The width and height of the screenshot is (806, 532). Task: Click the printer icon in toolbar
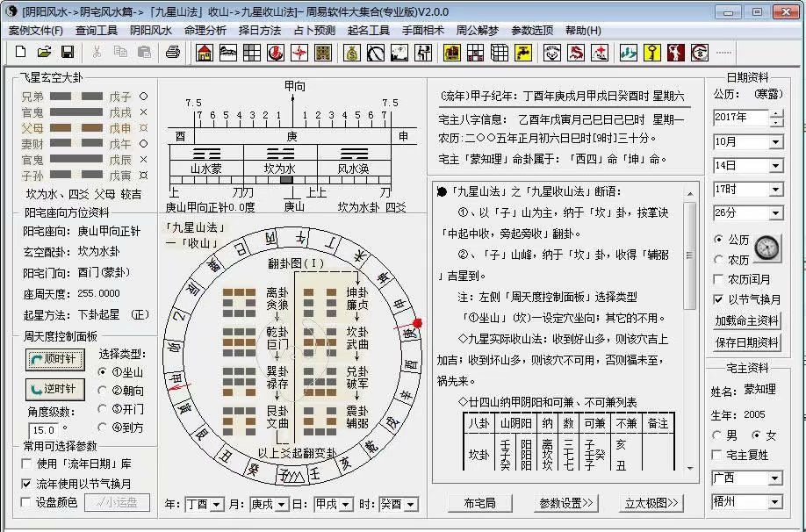click(x=173, y=53)
